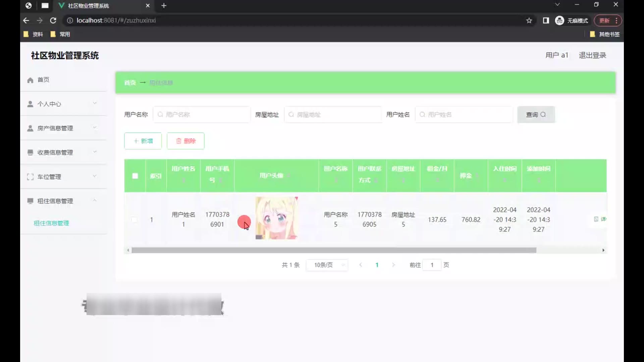
Task: Click the home icon beside 首页
Action: point(30,80)
